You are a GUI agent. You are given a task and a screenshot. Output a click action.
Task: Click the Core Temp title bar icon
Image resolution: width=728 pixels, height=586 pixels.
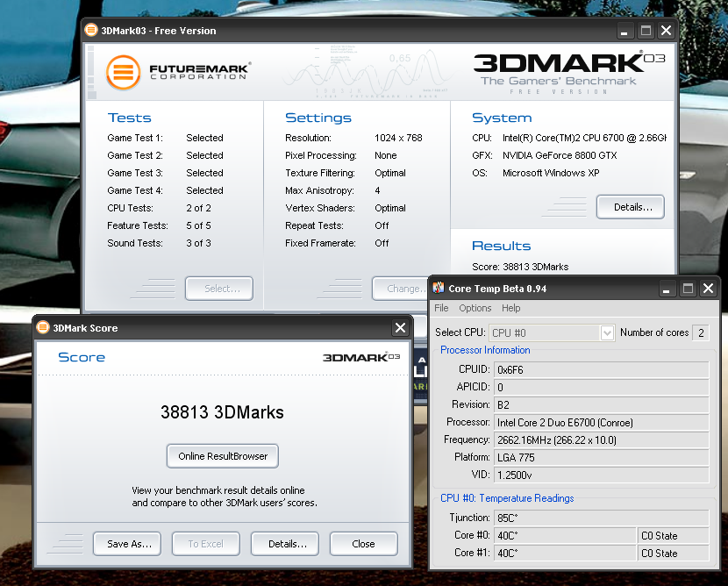click(x=439, y=288)
